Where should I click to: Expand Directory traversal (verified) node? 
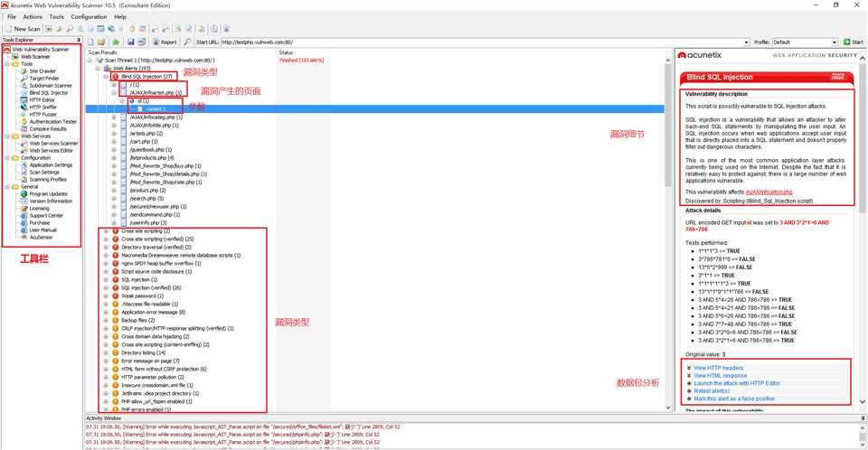click(106, 248)
